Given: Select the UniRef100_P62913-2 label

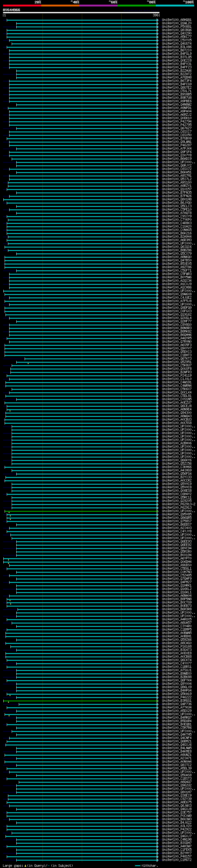Looking at the screenshot, I should pos(179,504).
